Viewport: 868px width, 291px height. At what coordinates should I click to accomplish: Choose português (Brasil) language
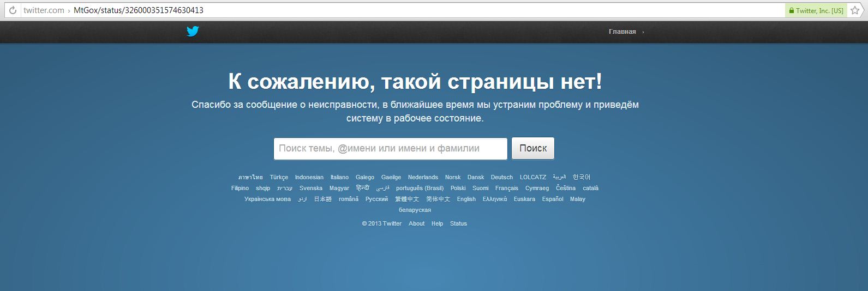pos(420,188)
